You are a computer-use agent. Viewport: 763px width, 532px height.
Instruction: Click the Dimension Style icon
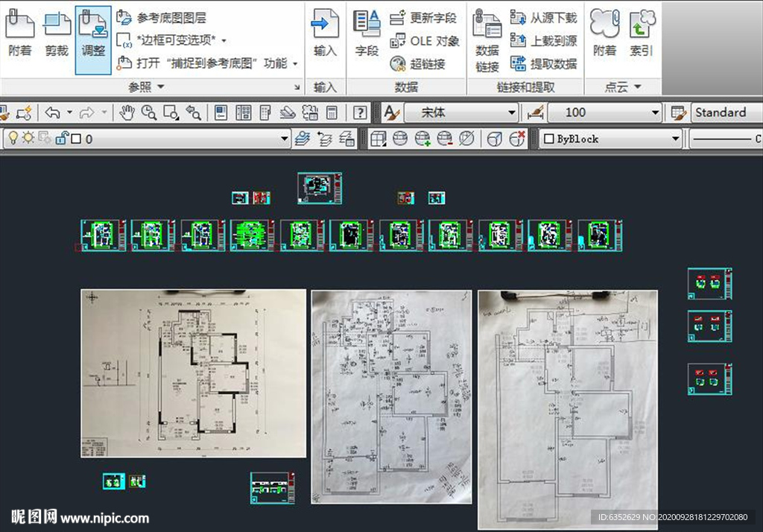pyautogui.click(x=535, y=113)
